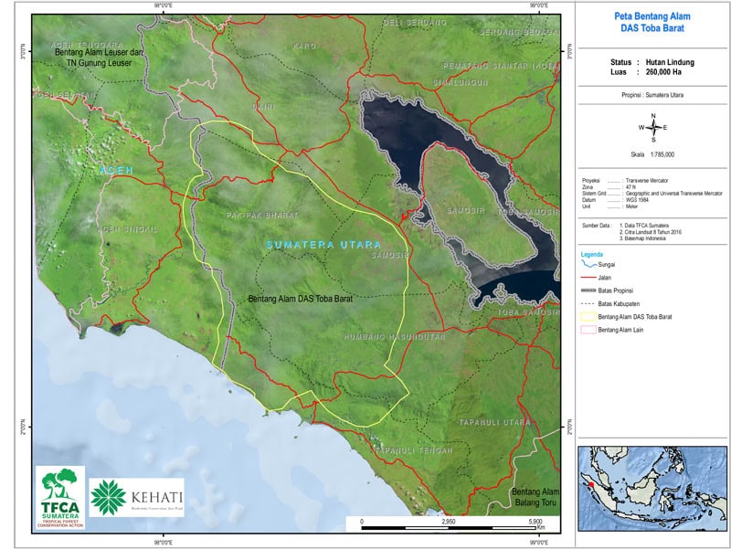The height and width of the screenshot is (560, 731).
Task: Click the TFCA Sumatera tree logo
Action: (x=60, y=493)
